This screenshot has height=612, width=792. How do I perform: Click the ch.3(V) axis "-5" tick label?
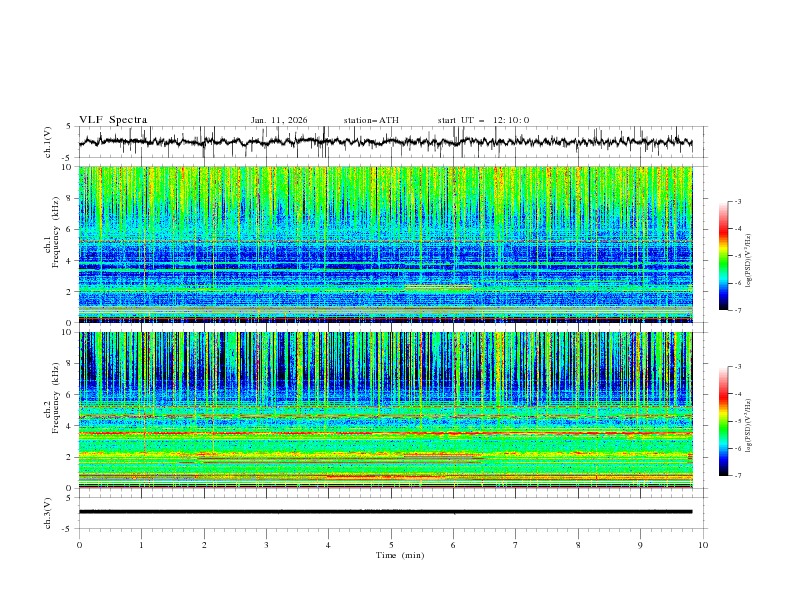pos(68,529)
